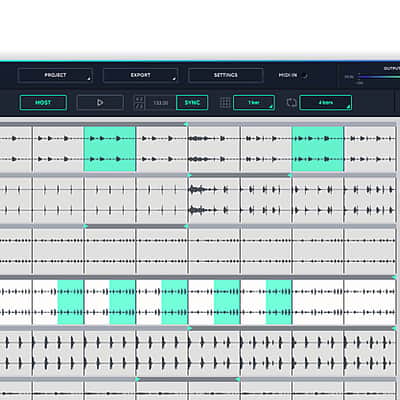The image size is (400, 400).
Task: Open the 1 bar grid dropdown
Action: 254,103
